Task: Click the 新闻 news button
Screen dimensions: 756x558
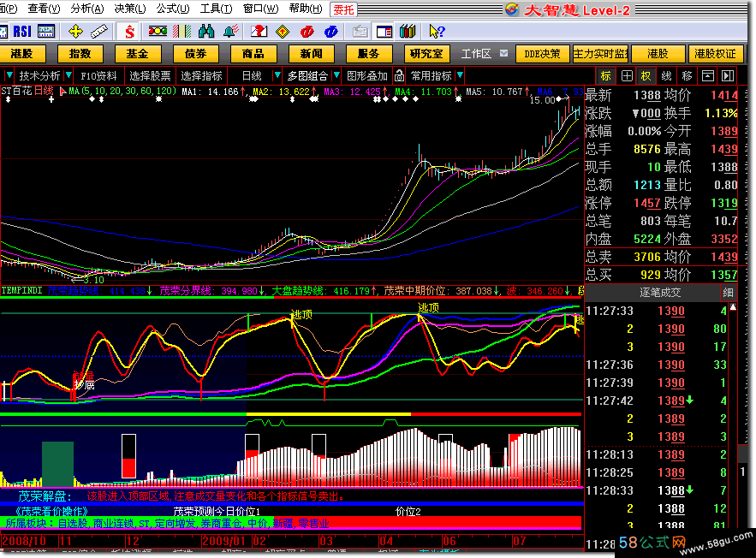Action: pos(311,53)
